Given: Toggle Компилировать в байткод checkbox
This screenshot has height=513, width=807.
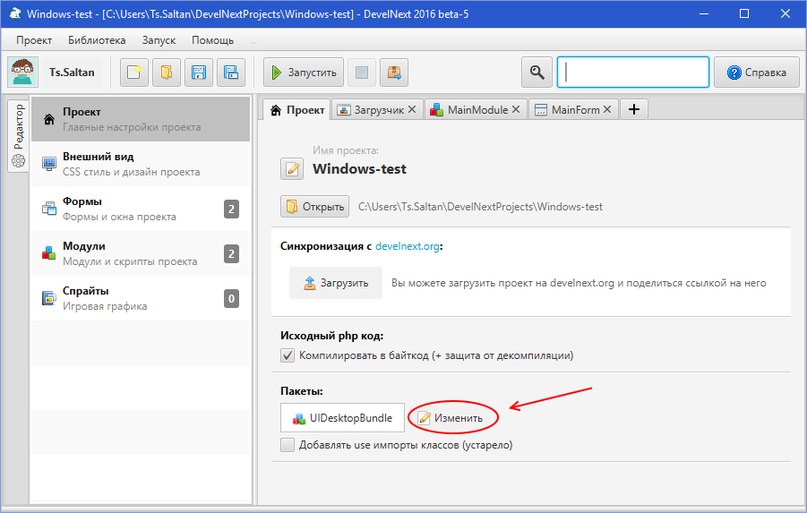Looking at the screenshot, I should (288, 355).
